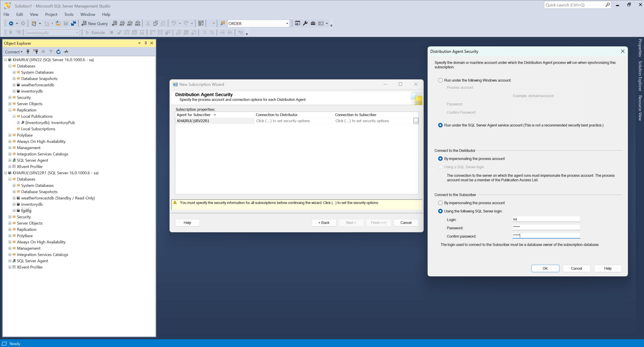The image size is (644, 347).
Task: Open the Connect dropdown in Object Explorer
Action: click(13, 52)
